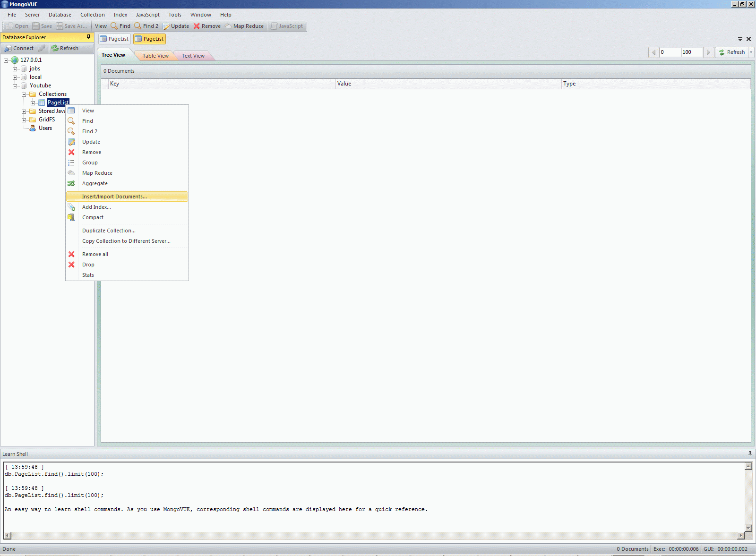Click the disconnect plug icon beside Connect
Viewport: 756px width, 556px height.
coord(42,48)
